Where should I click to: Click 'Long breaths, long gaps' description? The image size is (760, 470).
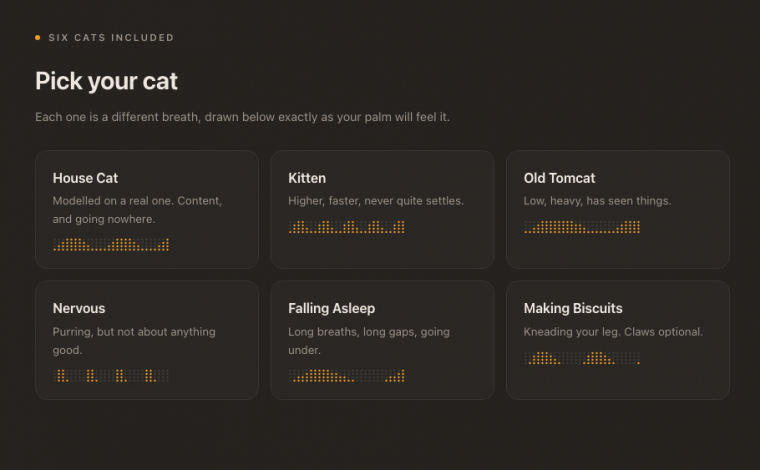tap(369, 341)
